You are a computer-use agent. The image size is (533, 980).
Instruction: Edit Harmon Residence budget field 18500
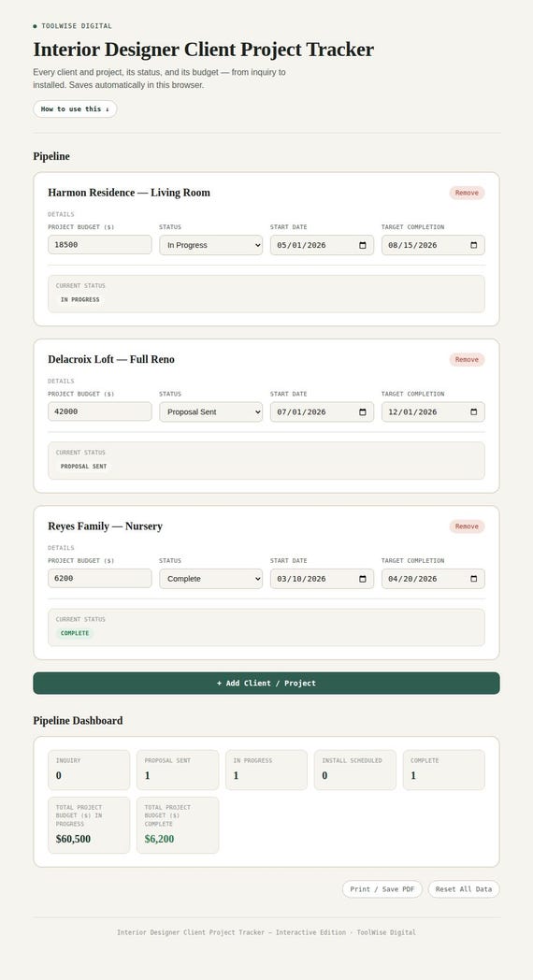(x=100, y=245)
